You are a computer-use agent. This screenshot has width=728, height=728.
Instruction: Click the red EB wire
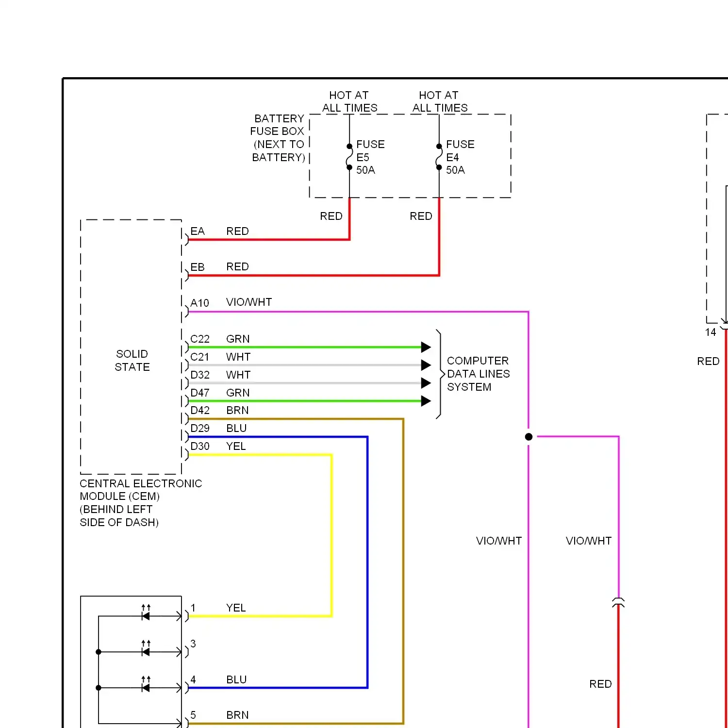pos(314,275)
